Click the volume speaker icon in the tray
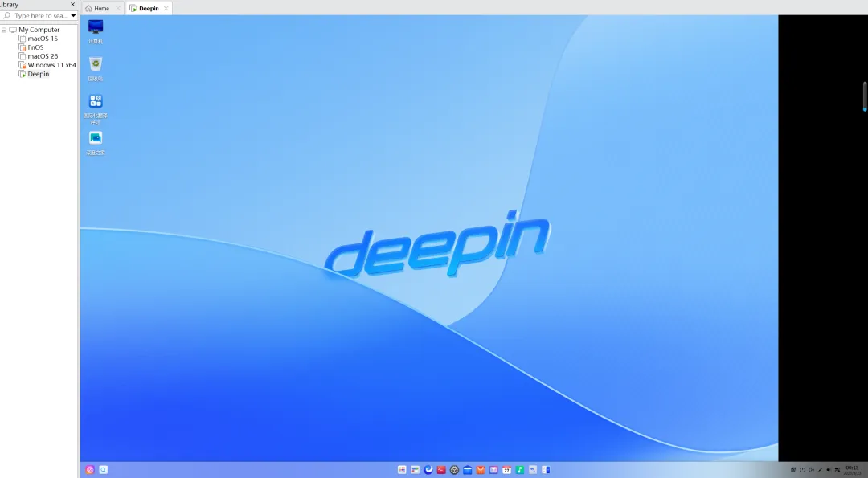The width and height of the screenshot is (868, 478). (x=829, y=470)
